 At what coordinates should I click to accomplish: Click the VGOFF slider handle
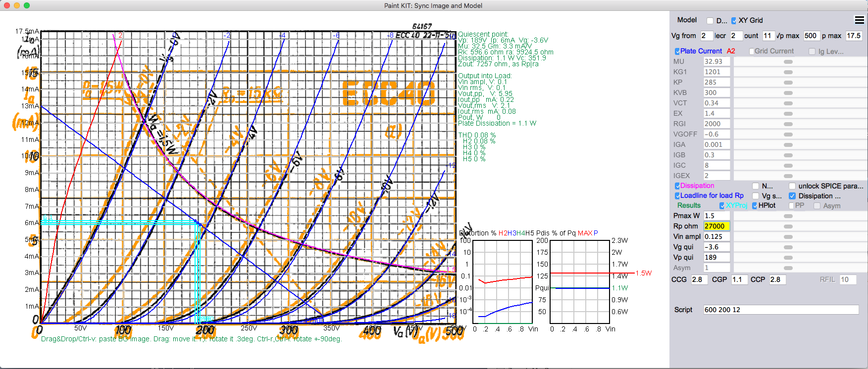click(x=788, y=135)
